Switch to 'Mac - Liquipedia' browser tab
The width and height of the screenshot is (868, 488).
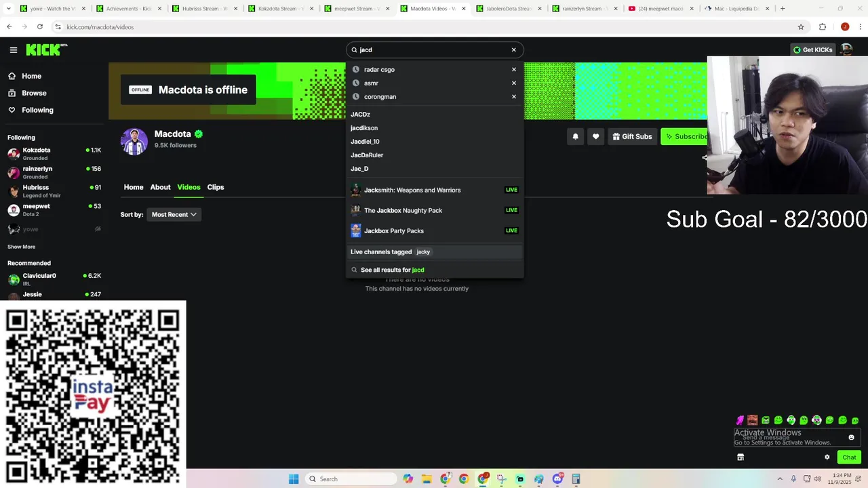(735, 9)
